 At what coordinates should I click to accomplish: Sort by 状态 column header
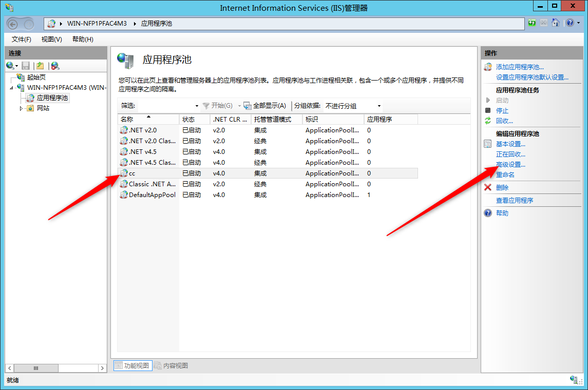click(x=194, y=119)
